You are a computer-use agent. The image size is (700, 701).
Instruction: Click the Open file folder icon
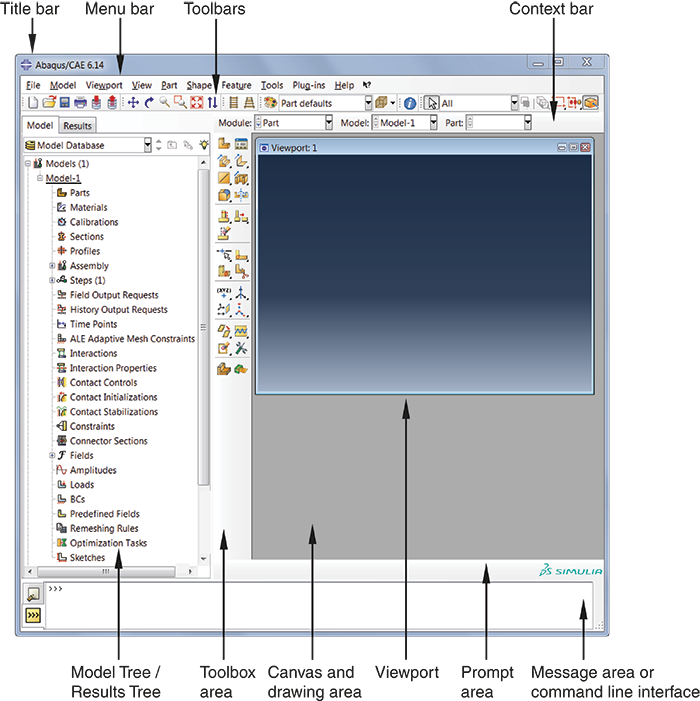coord(48,103)
